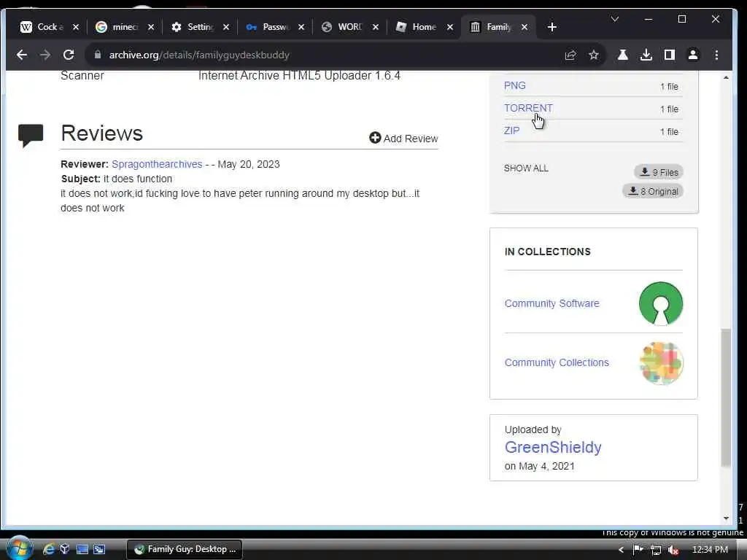Close the Family archive tab

pos(525,27)
